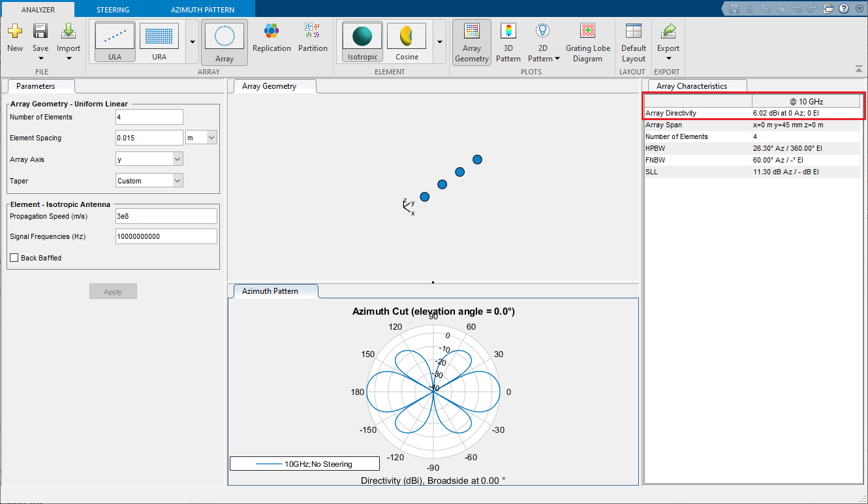
Task: Select the Cosine element
Action: 407,42
